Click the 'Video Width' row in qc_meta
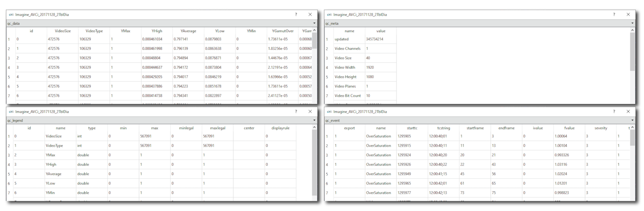 coord(349,68)
